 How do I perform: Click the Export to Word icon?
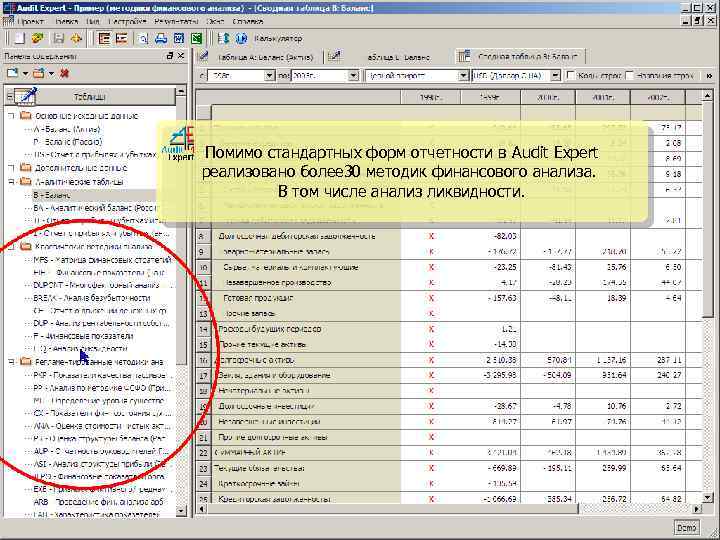[x=179, y=39]
